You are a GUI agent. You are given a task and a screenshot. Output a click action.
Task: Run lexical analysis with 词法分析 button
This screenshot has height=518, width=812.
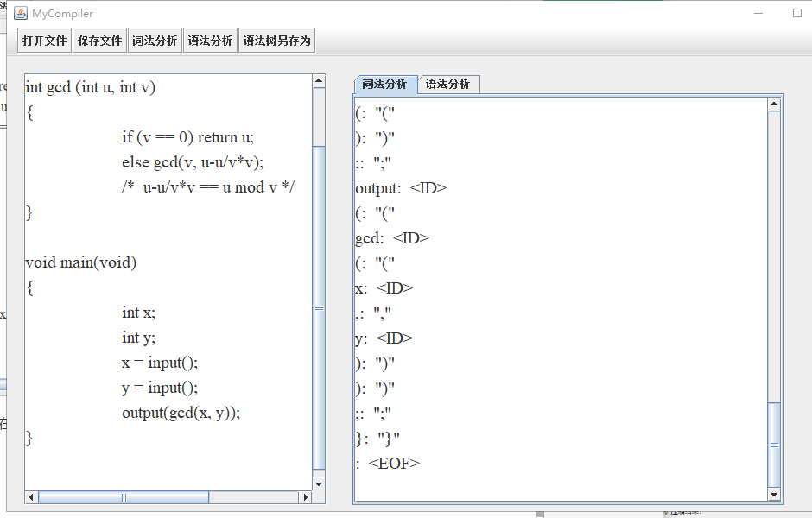click(155, 40)
